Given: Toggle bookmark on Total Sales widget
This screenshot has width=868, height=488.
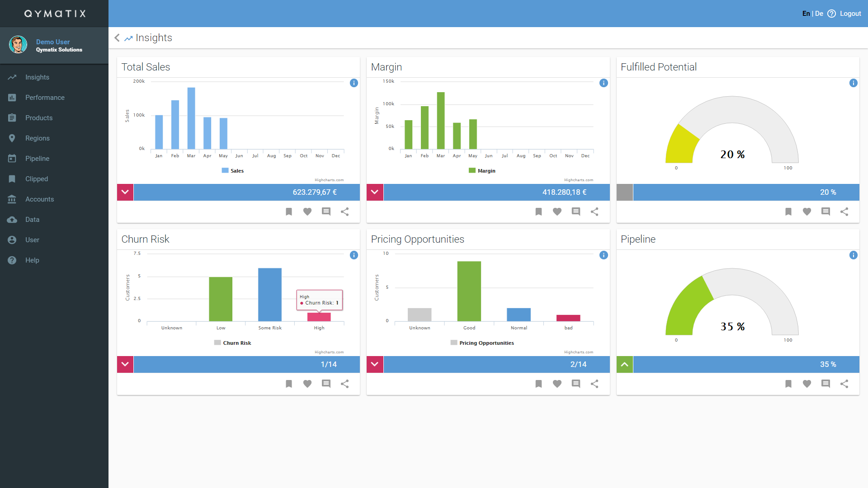Looking at the screenshot, I should [x=288, y=211].
